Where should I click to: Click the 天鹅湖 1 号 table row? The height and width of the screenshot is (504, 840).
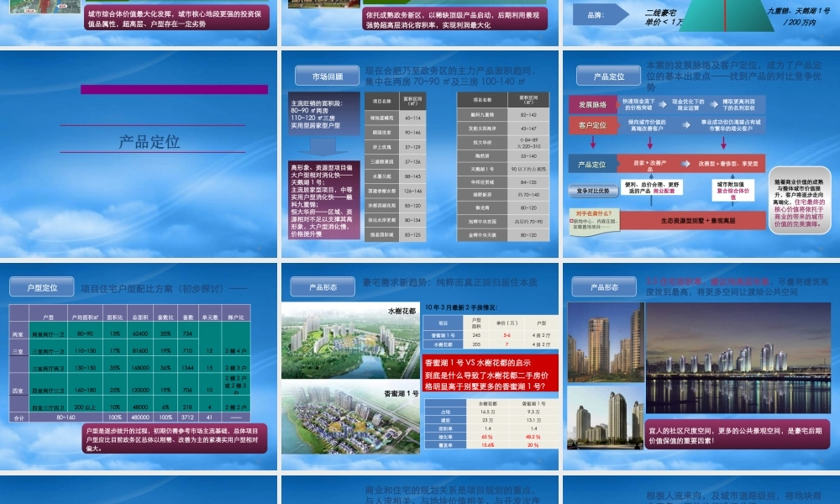pos(503,169)
